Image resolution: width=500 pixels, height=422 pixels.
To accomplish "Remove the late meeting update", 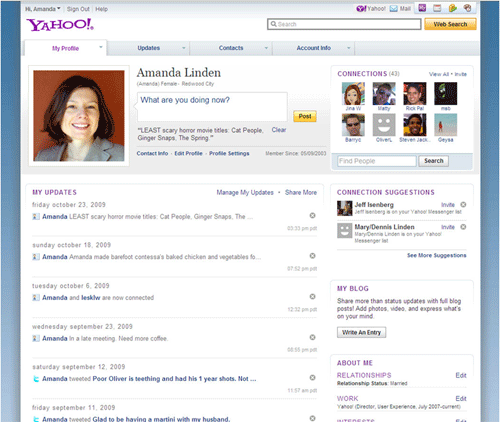I will point(312,337).
